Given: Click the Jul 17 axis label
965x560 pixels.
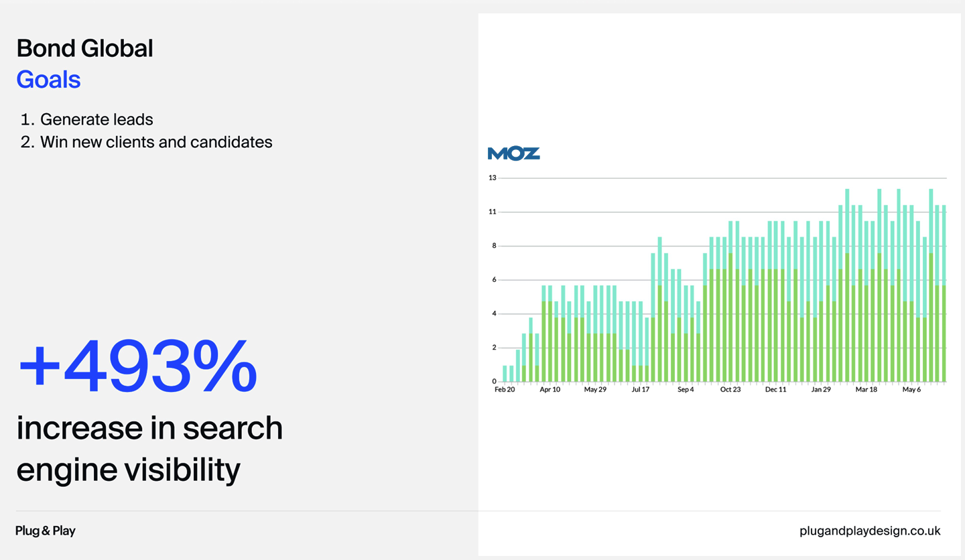Looking at the screenshot, I should point(640,389).
